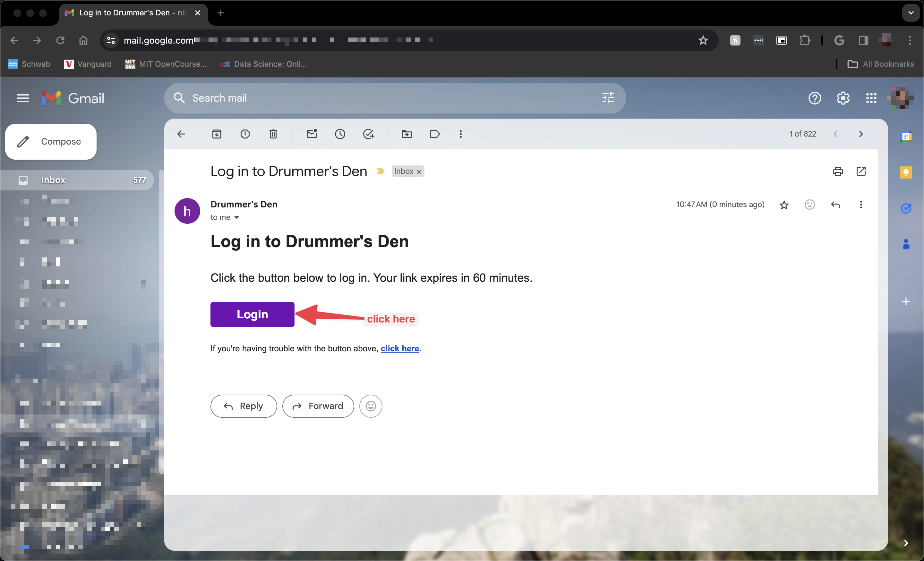Screen dimensions: 924x561
Task: Open the Data Science bookmark
Action: point(264,64)
